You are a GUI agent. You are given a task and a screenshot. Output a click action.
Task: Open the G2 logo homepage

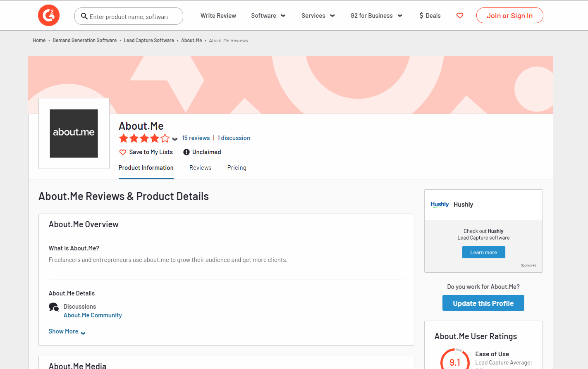pos(49,15)
